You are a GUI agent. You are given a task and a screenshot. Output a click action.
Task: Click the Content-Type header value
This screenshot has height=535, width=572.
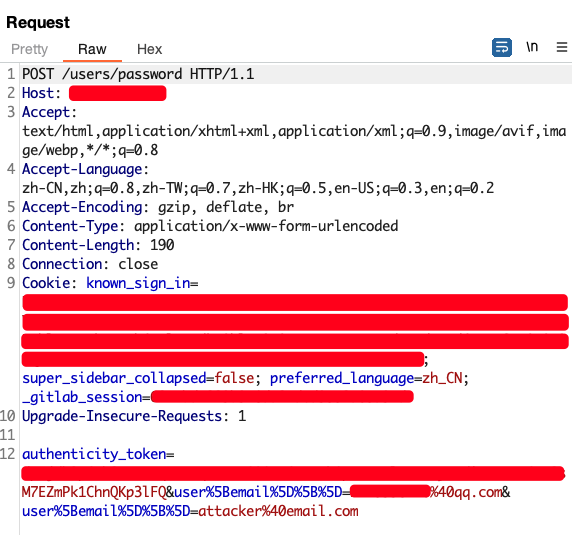266,226
